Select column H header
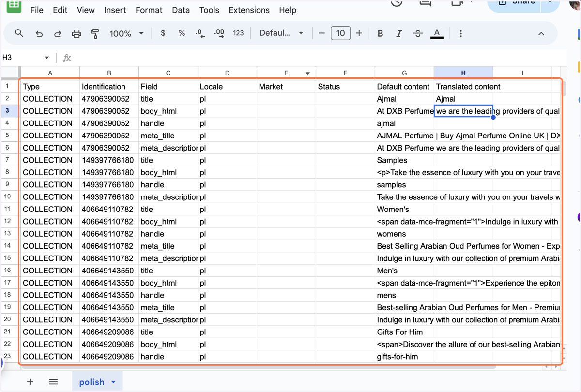The image size is (581, 392). coord(463,73)
